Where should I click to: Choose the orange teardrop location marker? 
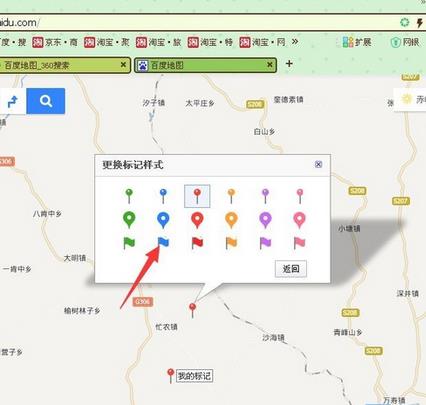231,220
